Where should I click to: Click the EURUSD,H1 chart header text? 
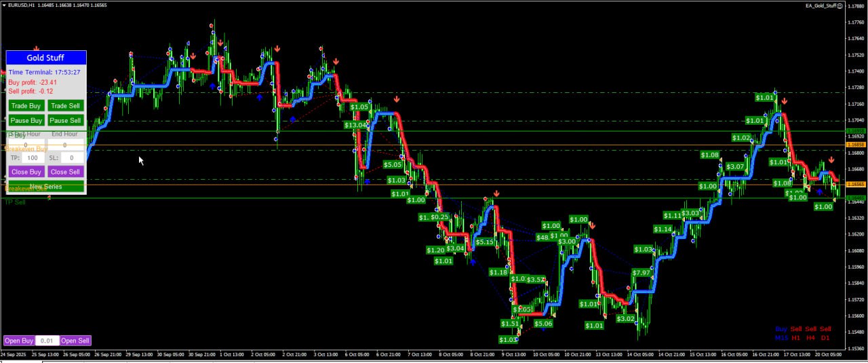[x=21, y=5]
